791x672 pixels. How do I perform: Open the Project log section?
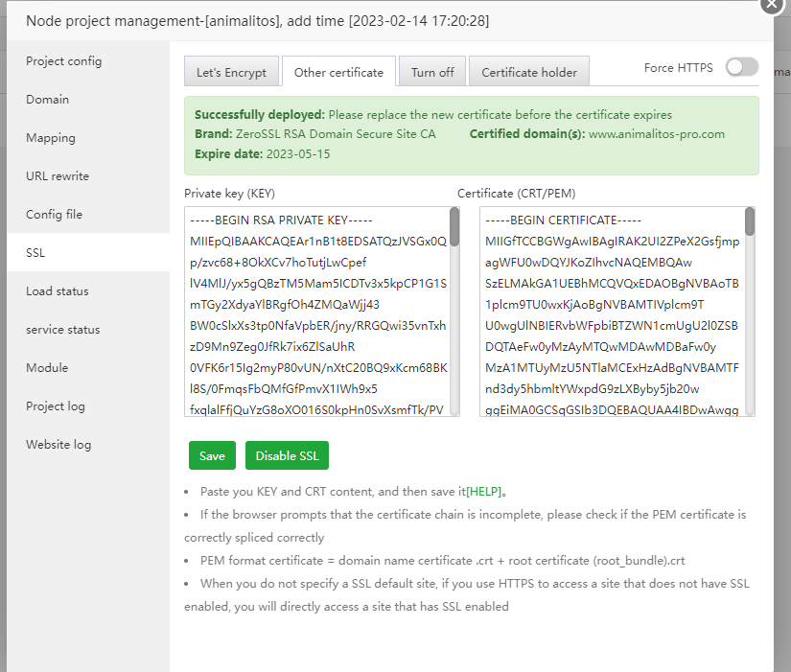tap(56, 406)
